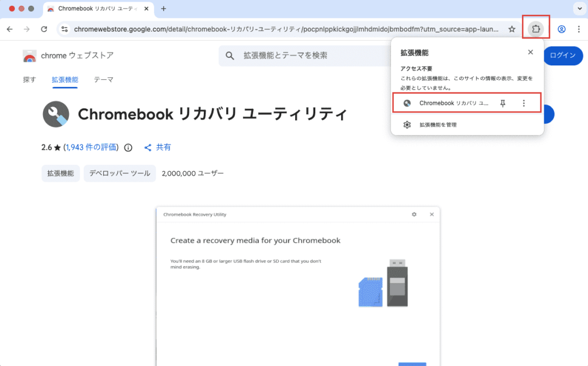
Task: Close the Chromebook リカバリ tab
Action: click(146, 9)
